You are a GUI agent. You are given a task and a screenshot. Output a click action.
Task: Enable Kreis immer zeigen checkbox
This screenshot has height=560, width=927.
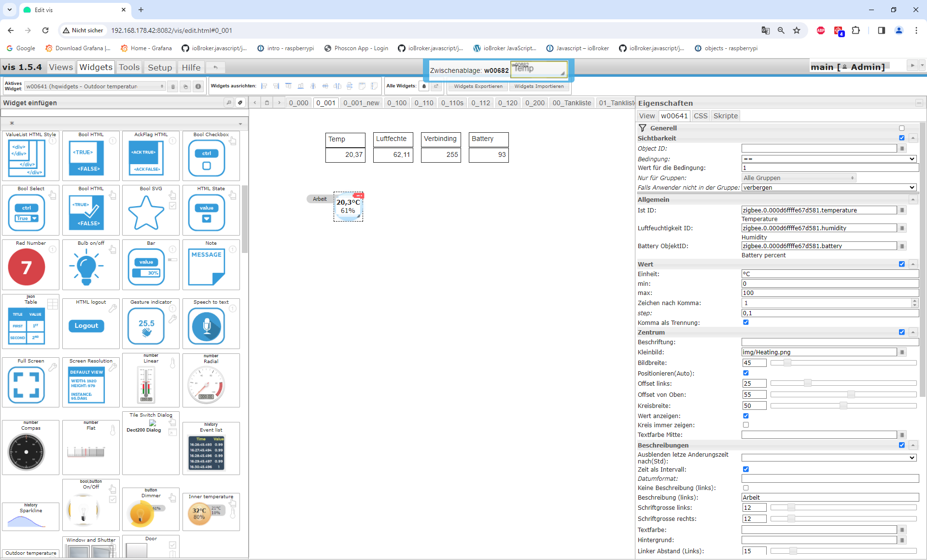tap(746, 425)
